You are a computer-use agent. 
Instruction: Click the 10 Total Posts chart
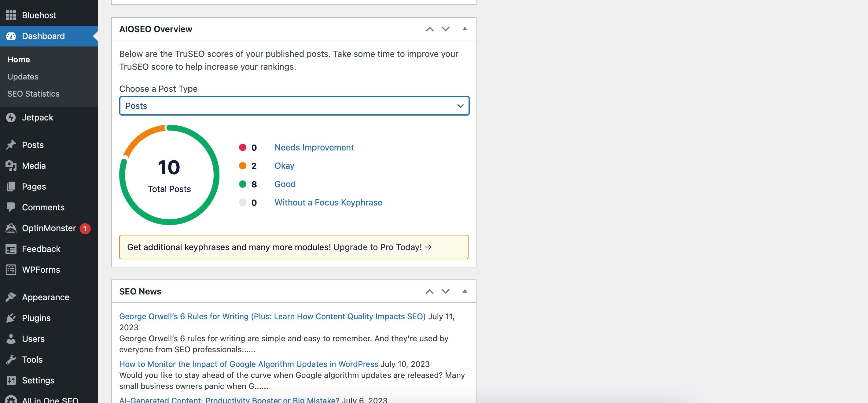point(169,175)
